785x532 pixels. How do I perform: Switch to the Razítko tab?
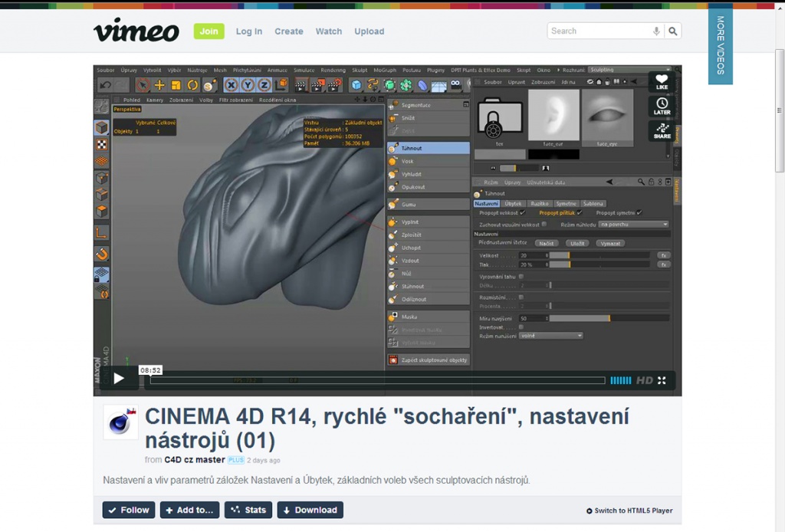[539, 204]
